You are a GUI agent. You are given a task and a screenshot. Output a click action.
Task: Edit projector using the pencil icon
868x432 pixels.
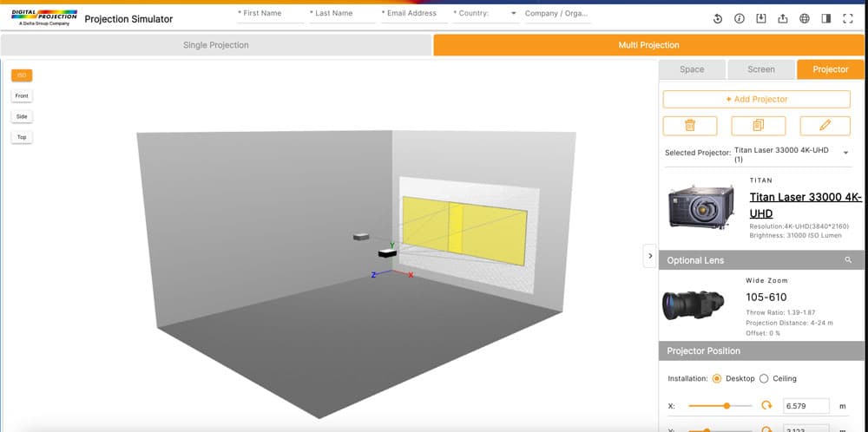[825, 125]
